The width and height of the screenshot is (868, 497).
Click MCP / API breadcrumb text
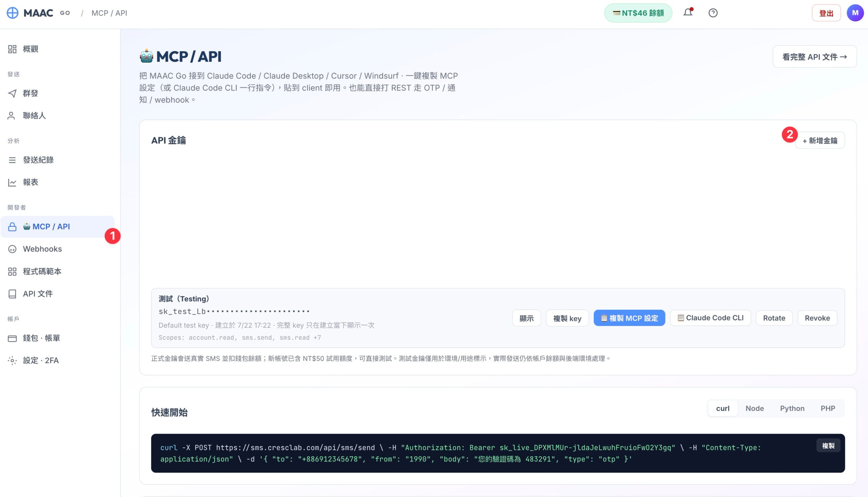109,13
